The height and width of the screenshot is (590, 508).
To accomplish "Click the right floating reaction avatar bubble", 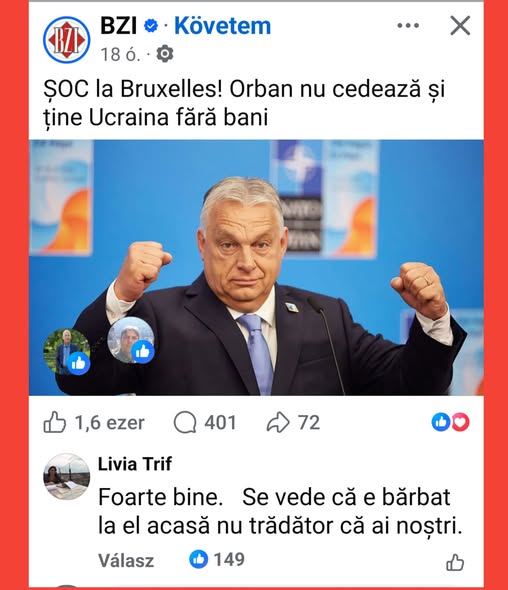I will coord(131,340).
